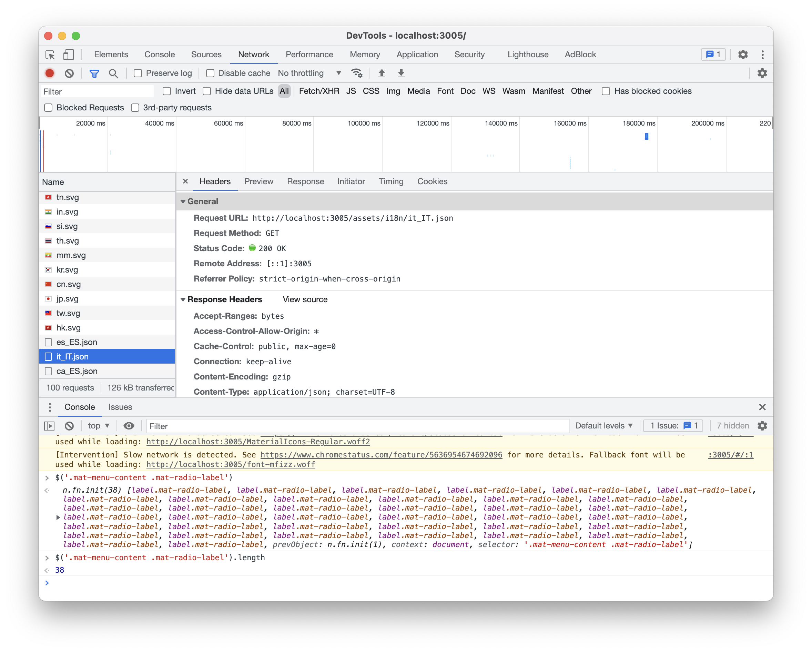Open network conditions settings
Viewport: 812px width, 652px height.
pos(357,73)
